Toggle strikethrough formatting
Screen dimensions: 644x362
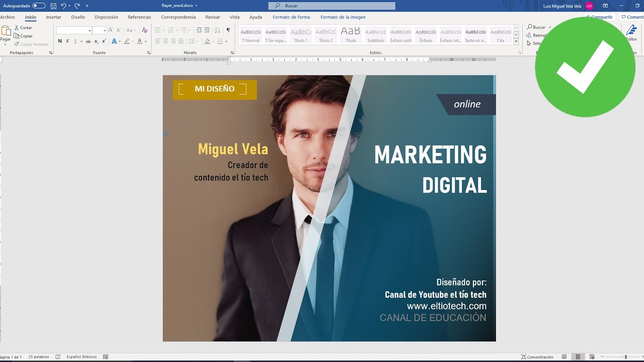(89, 41)
